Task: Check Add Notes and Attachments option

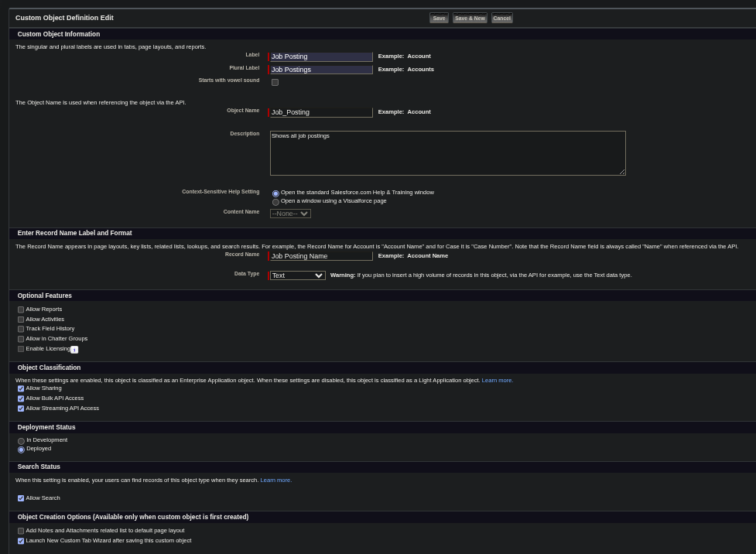Action: [x=20, y=531]
